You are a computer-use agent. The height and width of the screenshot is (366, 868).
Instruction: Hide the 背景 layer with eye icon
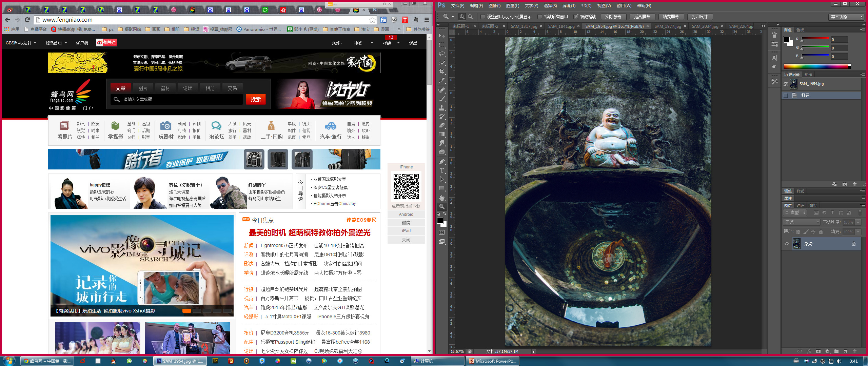(787, 244)
